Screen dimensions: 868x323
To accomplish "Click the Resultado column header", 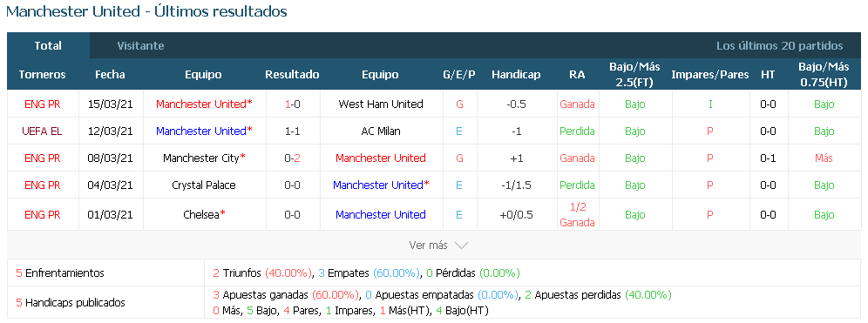I will click(x=292, y=75).
